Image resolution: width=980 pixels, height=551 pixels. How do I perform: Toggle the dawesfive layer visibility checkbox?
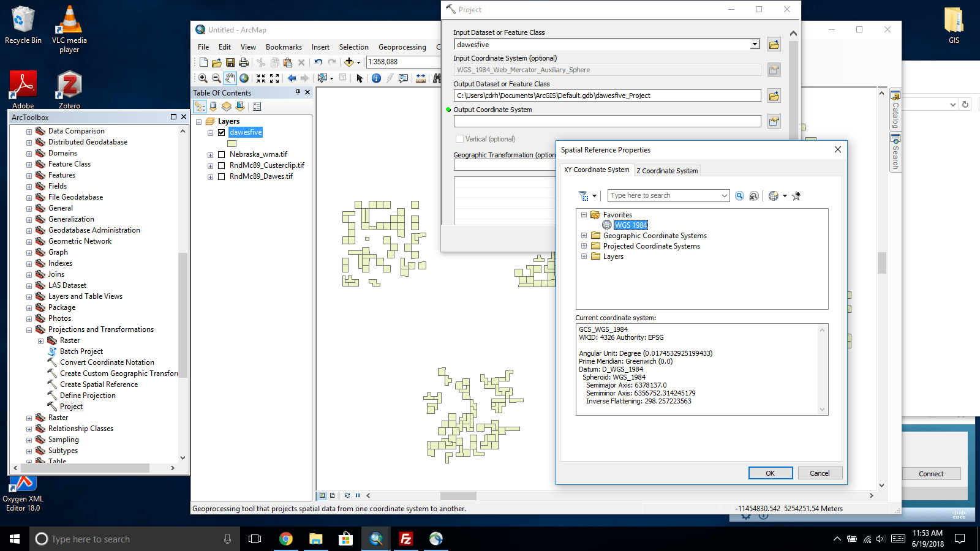click(x=222, y=132)
